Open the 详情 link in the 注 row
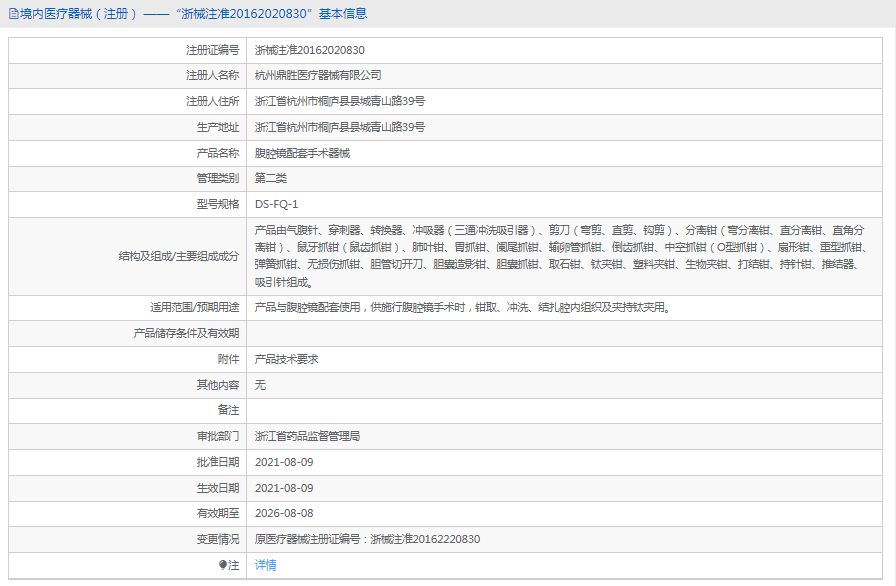Viewport: 896px width, 586px height. click(x=266, y=565)
